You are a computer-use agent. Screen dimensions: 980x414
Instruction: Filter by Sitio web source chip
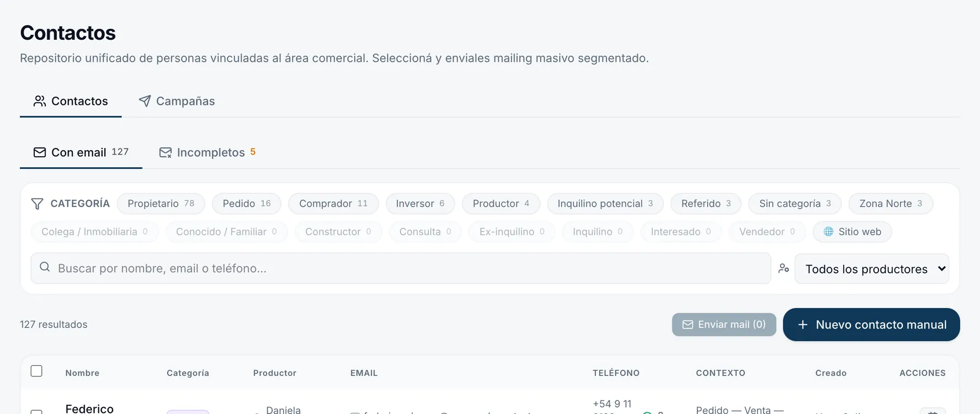(852, 232)
